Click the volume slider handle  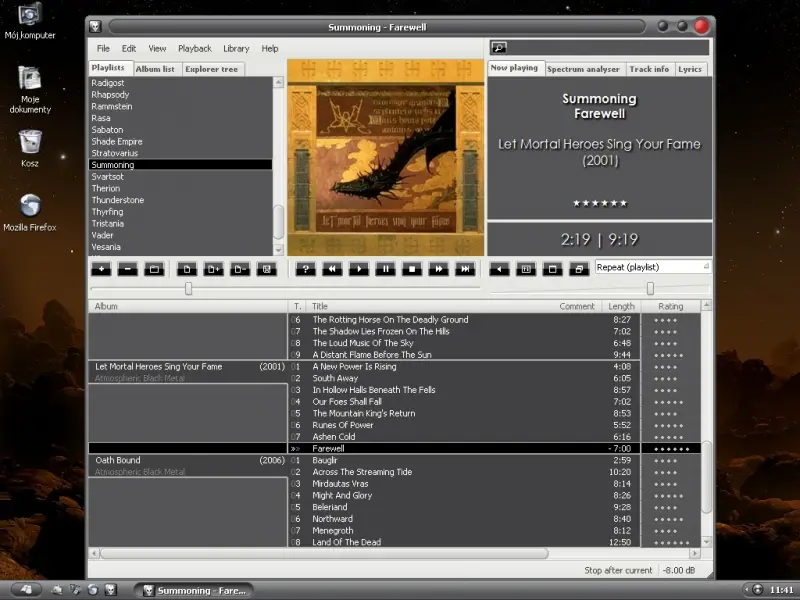(x=650, y=288)
